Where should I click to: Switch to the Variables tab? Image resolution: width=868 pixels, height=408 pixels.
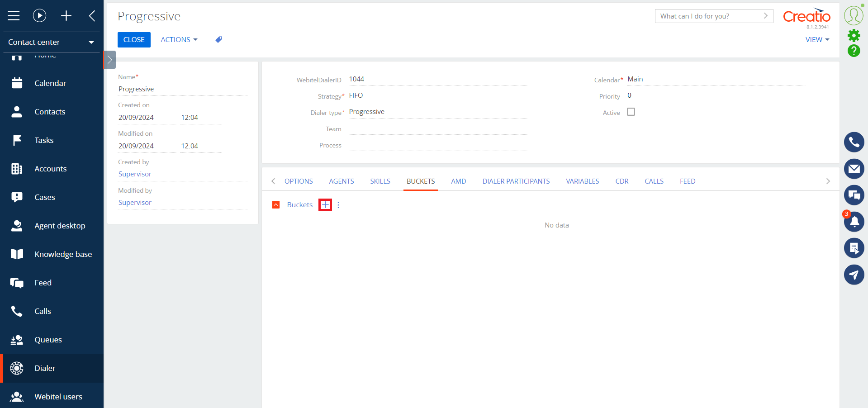tap(582, 181)
